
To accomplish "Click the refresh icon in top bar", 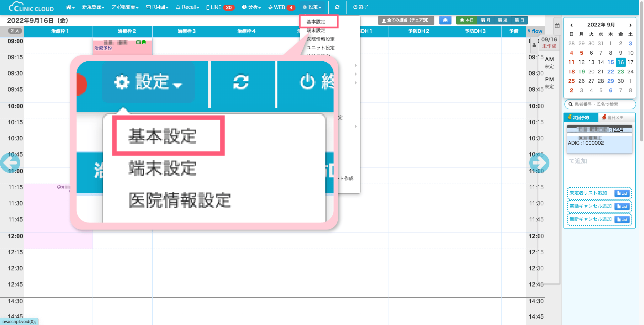I will [337, 7].
